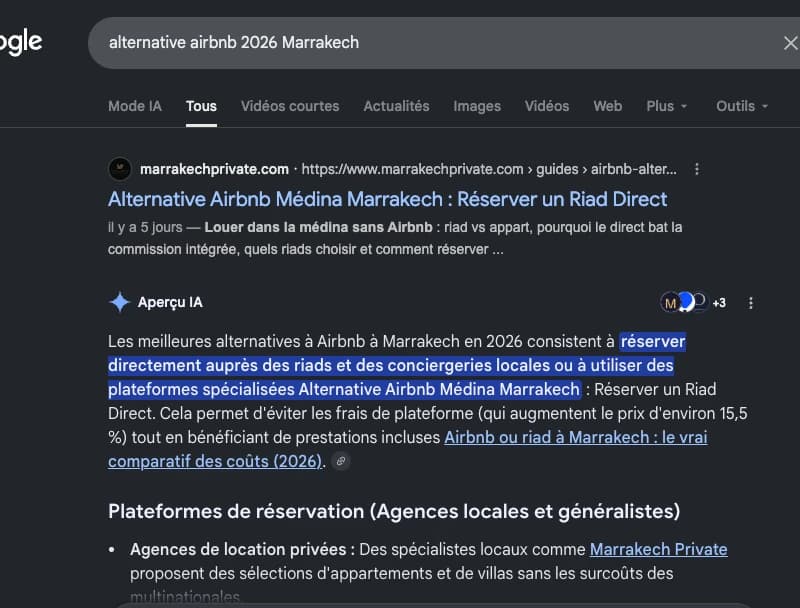Select the Web tab

(608, 106)
